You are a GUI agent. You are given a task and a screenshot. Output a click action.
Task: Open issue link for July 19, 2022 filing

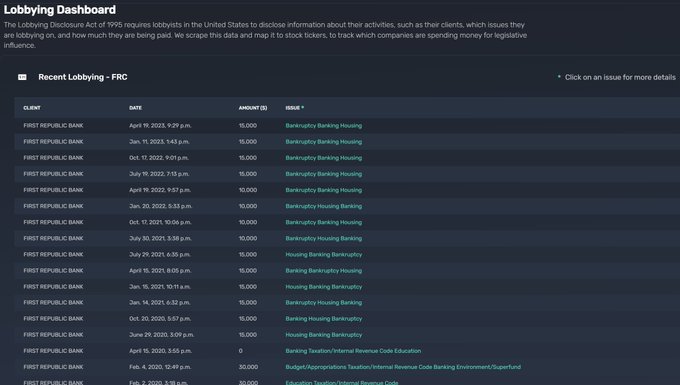(x=324, y=174)
